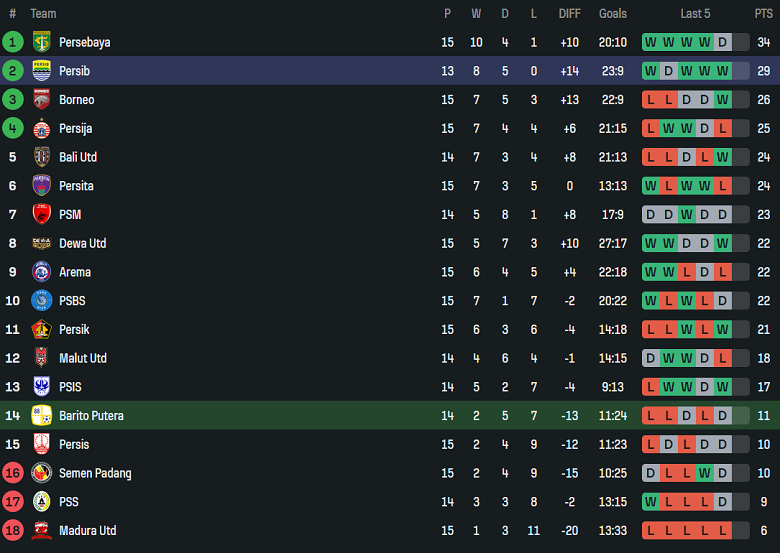The width and height of the screenshot is (780, 553).
Task: Click Persib's most recent result in Last 5
Action: 722,71
